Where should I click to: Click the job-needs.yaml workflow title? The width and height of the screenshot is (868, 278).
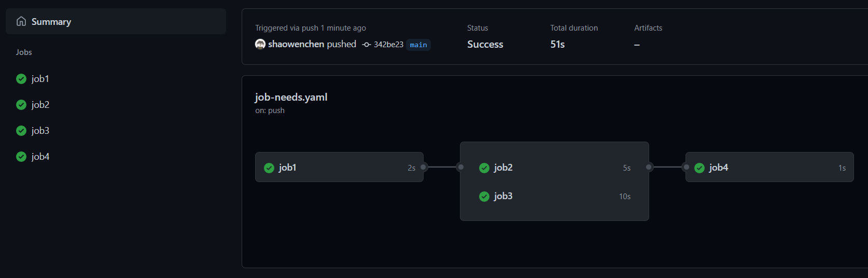pos(291,97)
